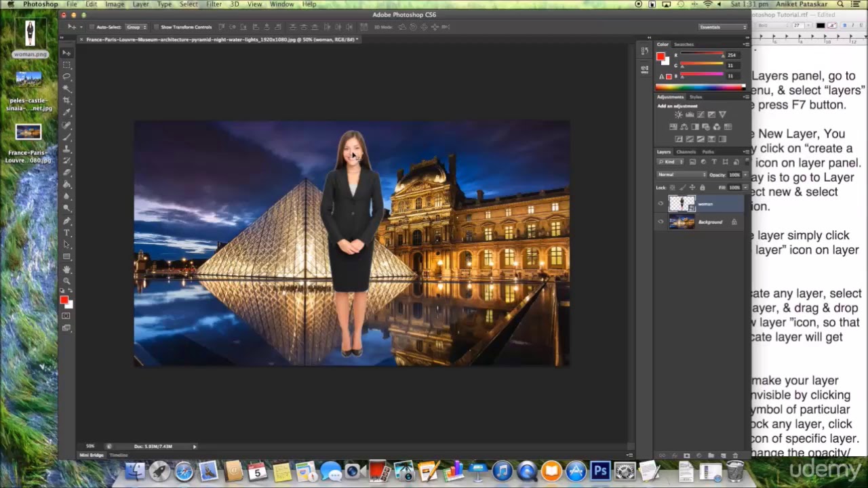
Task: Open the Opacity slider arrow
Action: pyautogui.click(x=745, y=174)
